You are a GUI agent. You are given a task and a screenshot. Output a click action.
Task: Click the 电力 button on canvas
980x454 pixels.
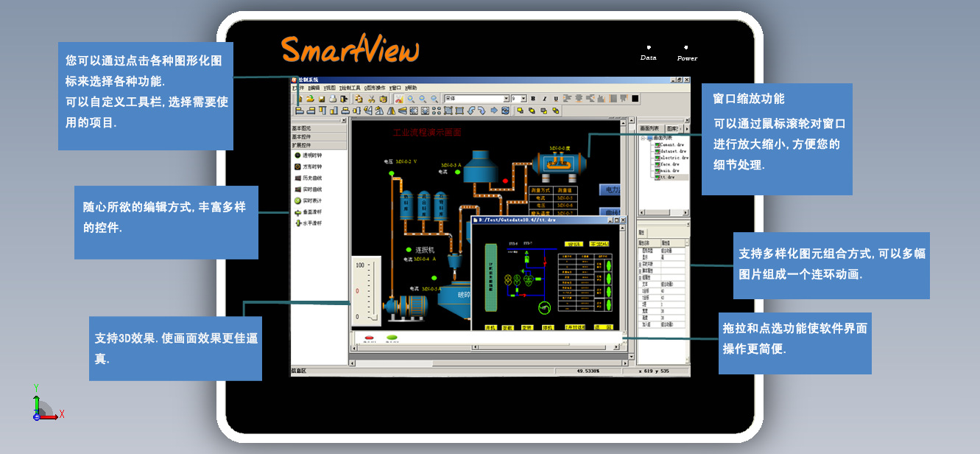pos(610,189)
